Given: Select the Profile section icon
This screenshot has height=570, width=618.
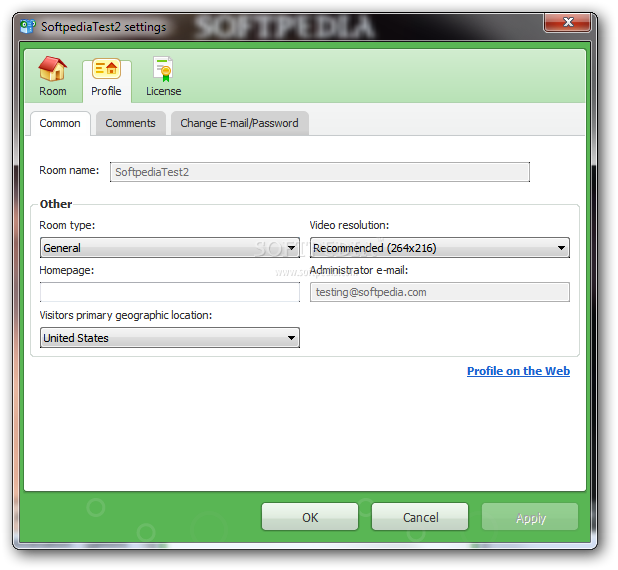Looking at the screenshot, I should coord(106,69).
